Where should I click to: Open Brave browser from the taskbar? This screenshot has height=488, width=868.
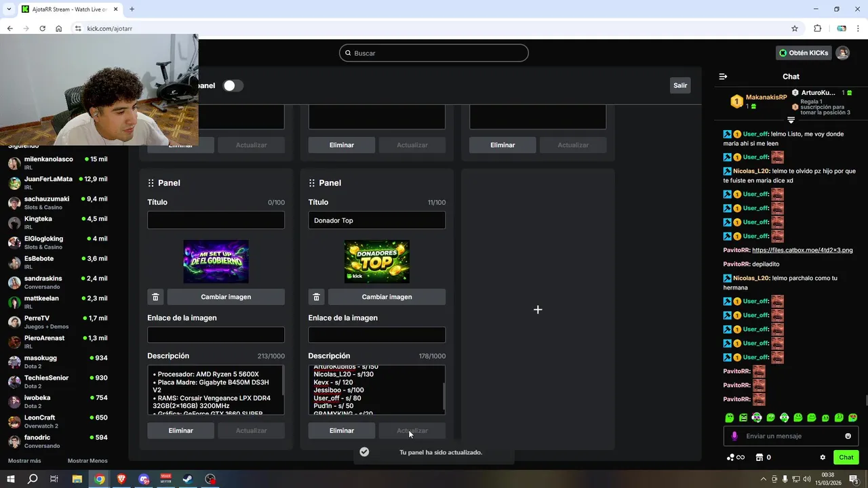(121, 479)
